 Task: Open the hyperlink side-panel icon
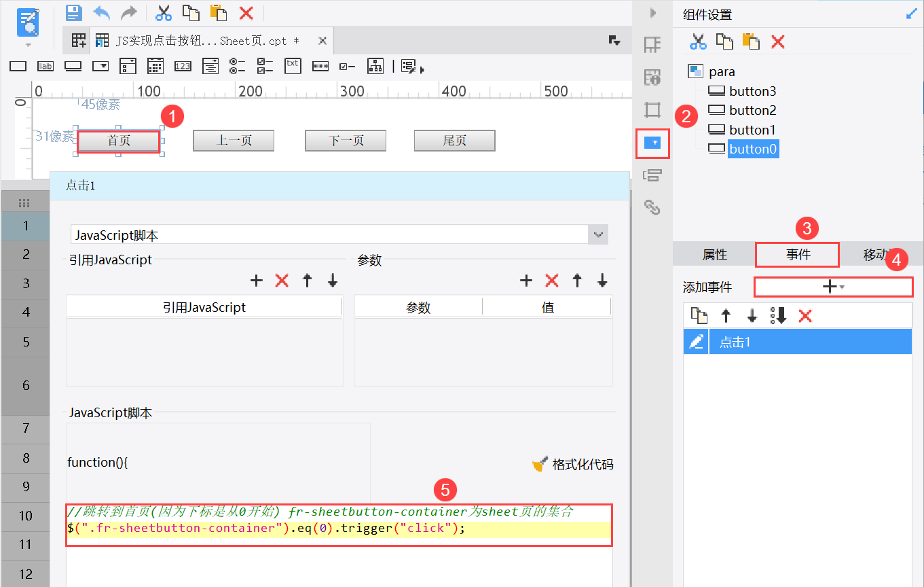coord(652,207)
